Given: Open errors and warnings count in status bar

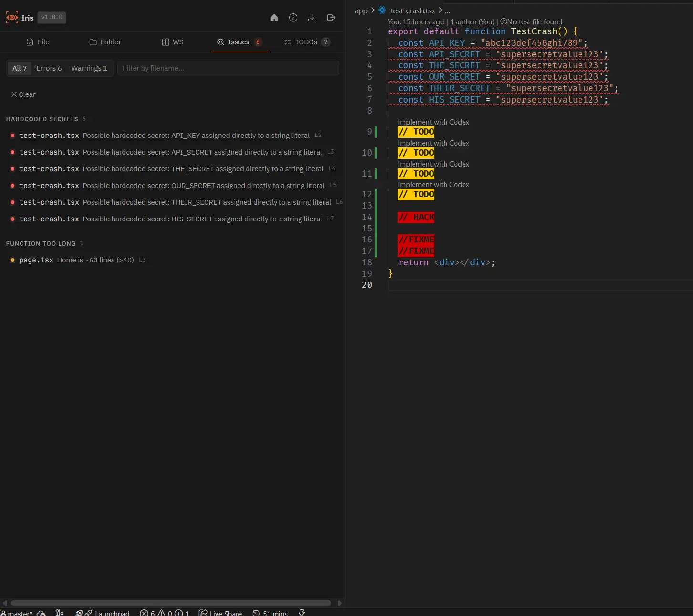Looking at the screenshot, I should [x=165, y=613].
